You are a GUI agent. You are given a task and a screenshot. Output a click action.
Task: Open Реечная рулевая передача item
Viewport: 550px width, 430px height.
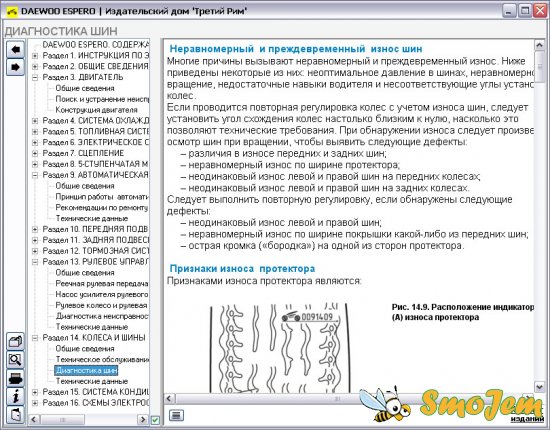(x=102, y=283)
